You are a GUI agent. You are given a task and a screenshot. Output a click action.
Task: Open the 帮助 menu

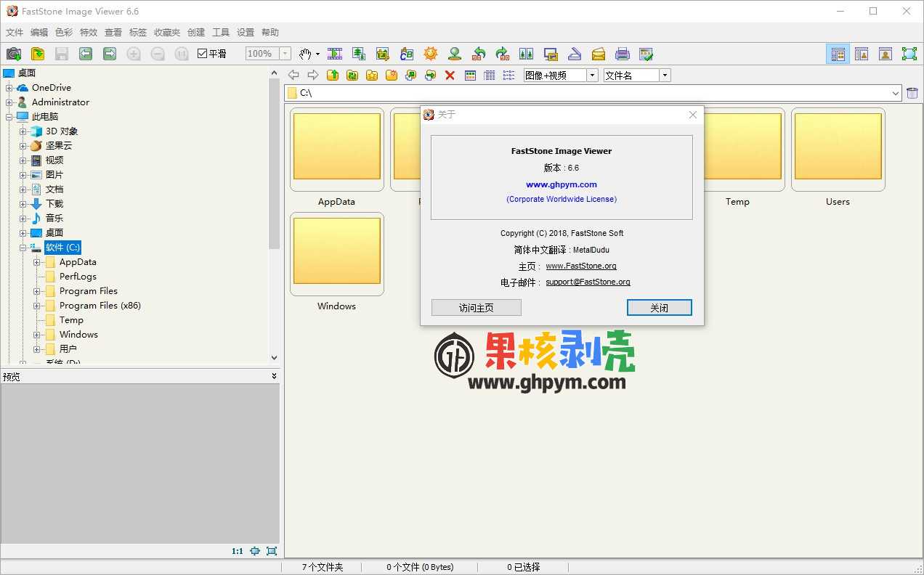270,33
